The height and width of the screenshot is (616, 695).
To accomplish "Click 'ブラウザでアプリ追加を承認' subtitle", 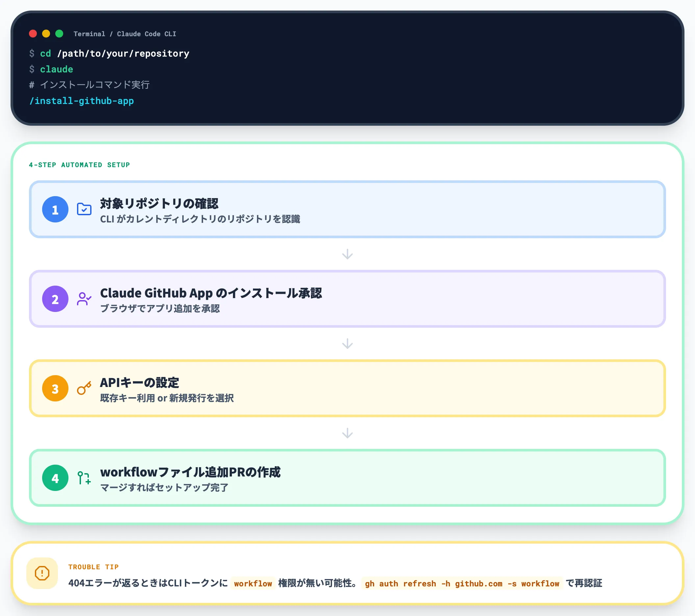I will 160,308.
